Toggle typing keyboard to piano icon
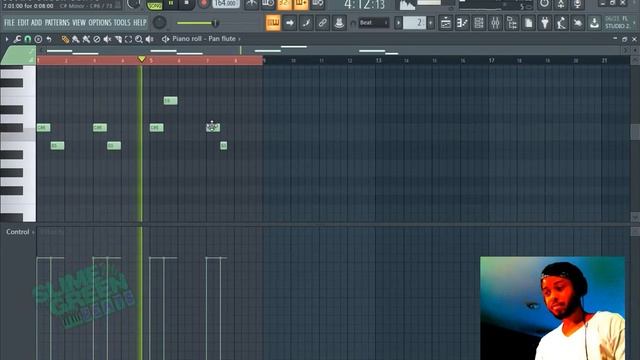The image size is (640, 360). tap(273, 23)
